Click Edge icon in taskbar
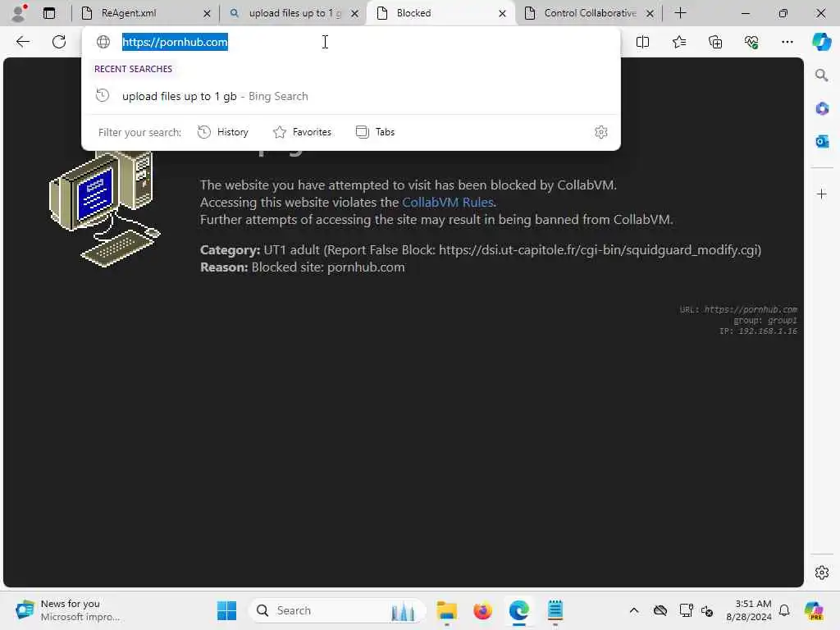Viewport: 840px width, 630px height. pyautogui.click(x=518, y=610)
